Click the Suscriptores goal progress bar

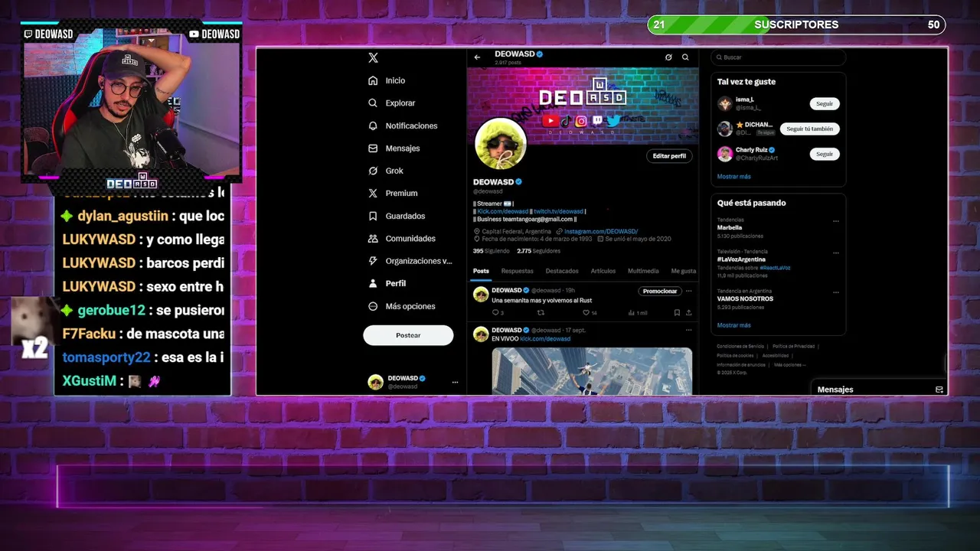[796, 24]
